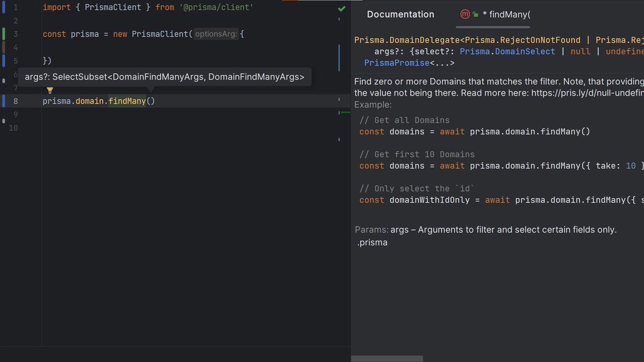Image resolution: width=644 pixels, height=362 pixels.
Task: Click the yellow lightbulb intention icon
Action: [x=50, y=90]
